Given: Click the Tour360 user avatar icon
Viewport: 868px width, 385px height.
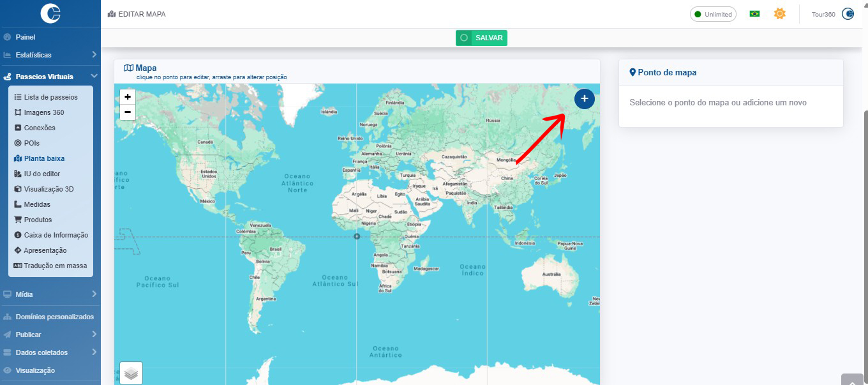Looking at the screenshot, I should (848, 14).
